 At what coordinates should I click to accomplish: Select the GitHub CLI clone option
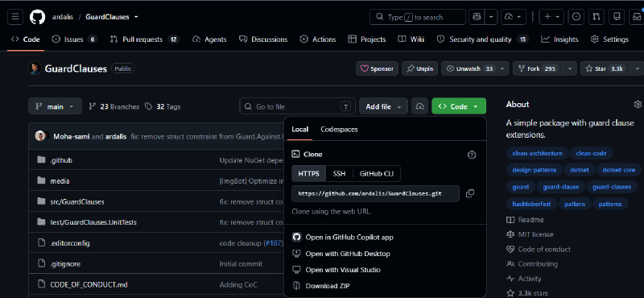click(x=377, y=173)
